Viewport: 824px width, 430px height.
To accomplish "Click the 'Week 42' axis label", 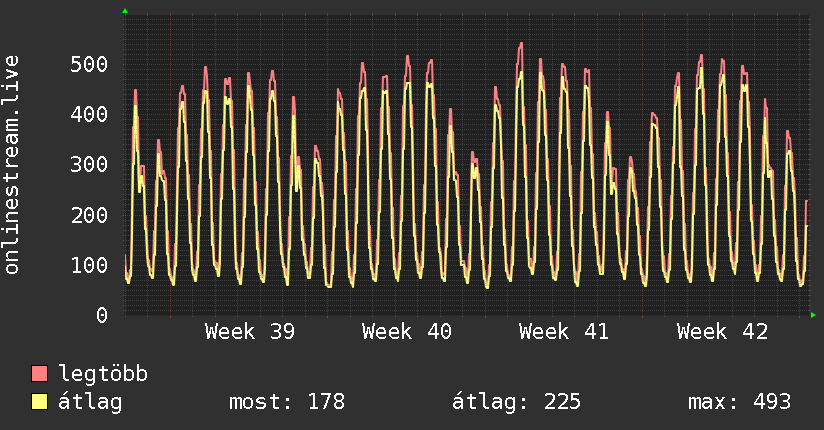I will tap(723, 332).
